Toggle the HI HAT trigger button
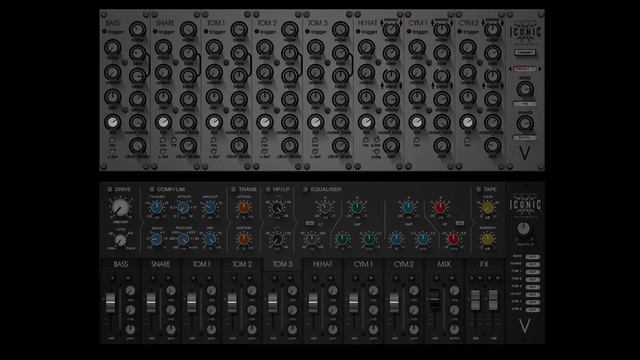The height and width of the screenshot is (360, 640). pos(358,31)
